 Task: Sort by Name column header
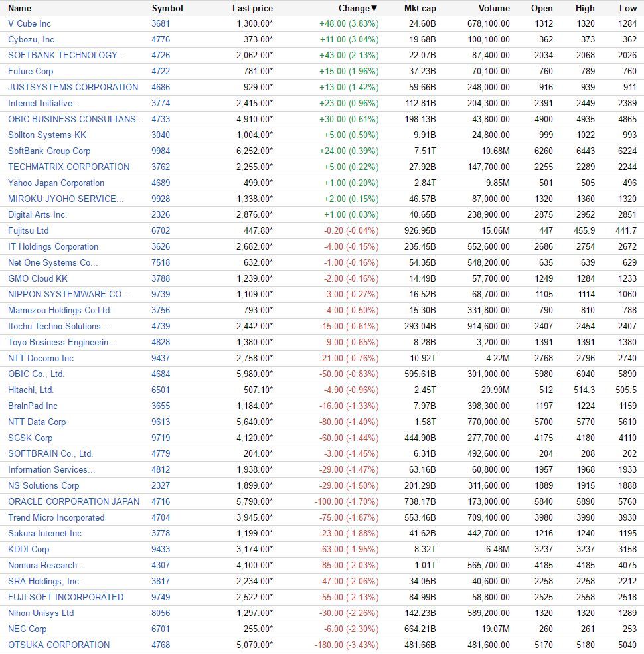20,9
